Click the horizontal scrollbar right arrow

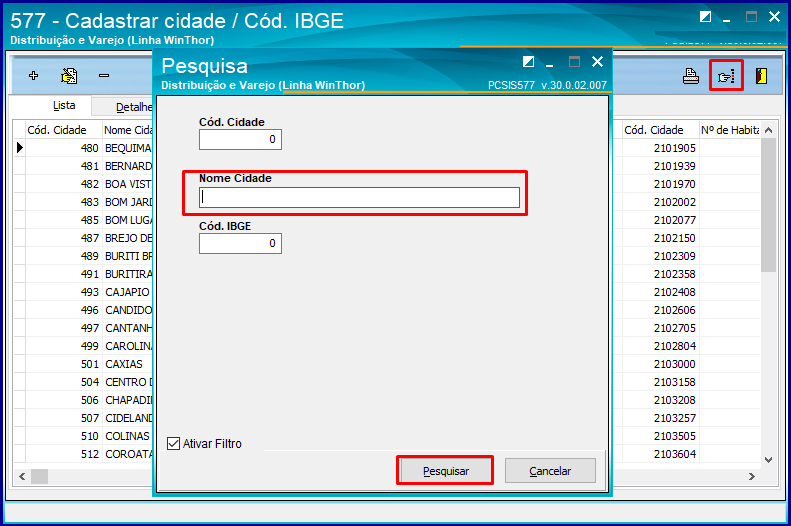(752, 476)
